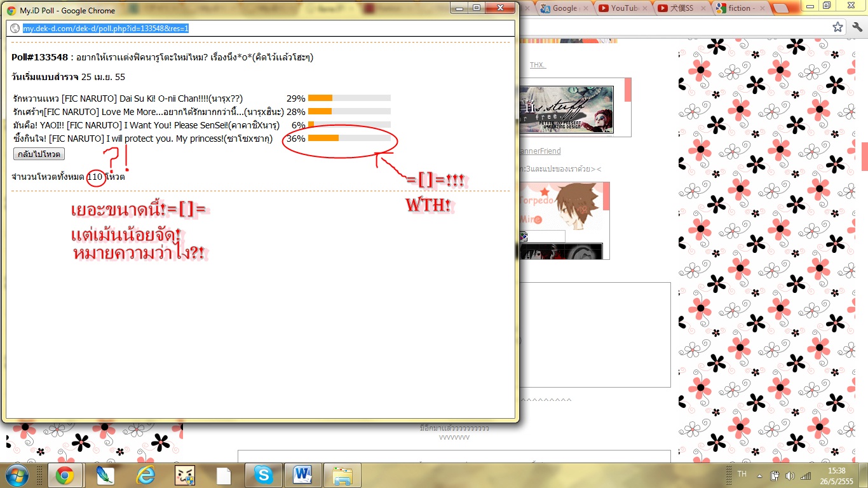
Task: Click the 28% progress bar for รักเศร้าๆ option
Action: (x=349, y=111)
